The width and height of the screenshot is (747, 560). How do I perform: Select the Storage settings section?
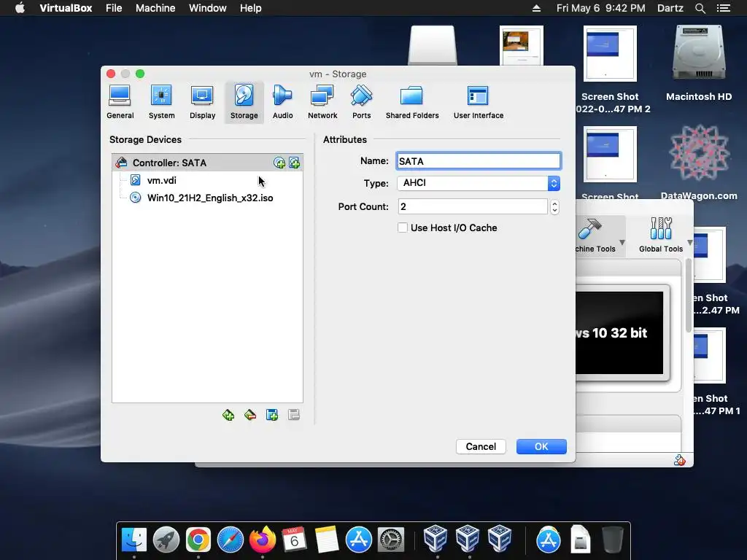pos(244,102)
